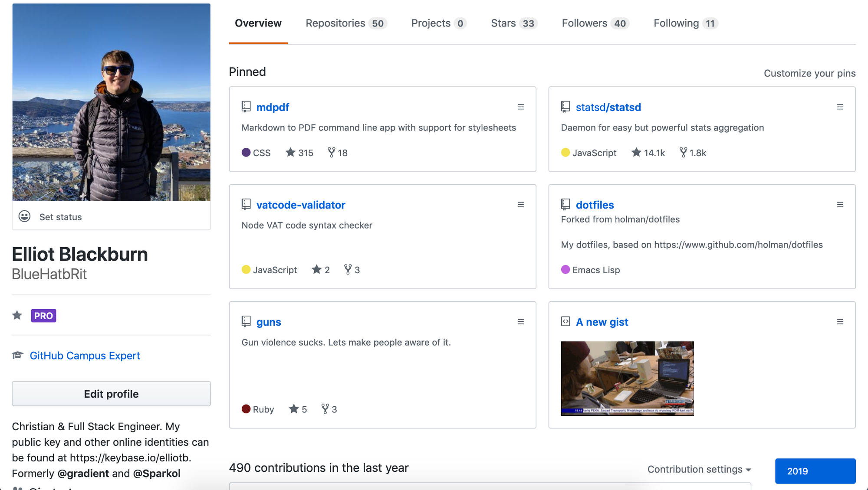Click the profile avatar photo
This screenshot has width=868, height=490.
point(111,102)
